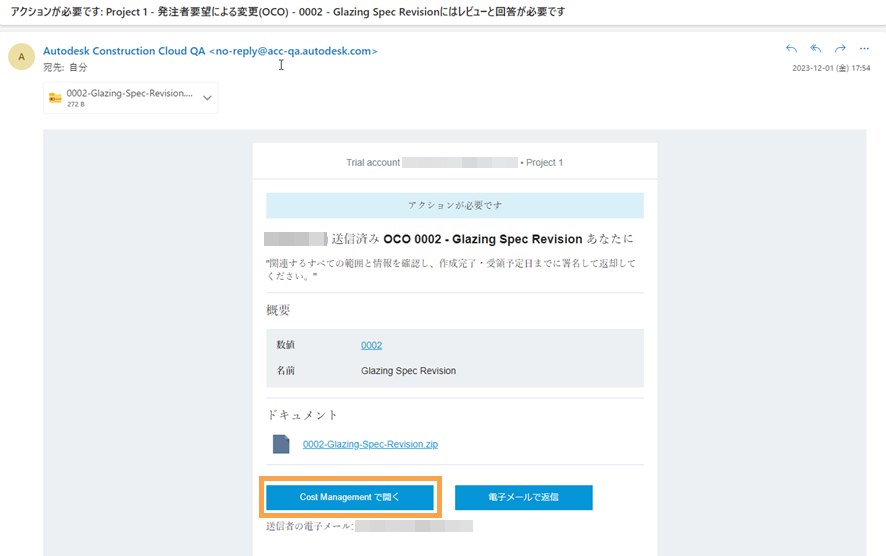The height and width of the screenshot is (556, 886).
Task: Click the 'アクションが必要です' banner
Action: click(455, 205)
